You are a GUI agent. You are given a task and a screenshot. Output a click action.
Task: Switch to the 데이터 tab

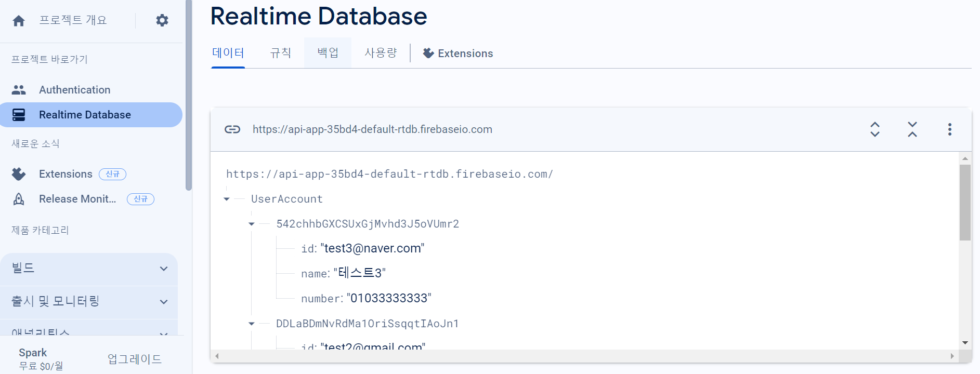tap(228, 53)
